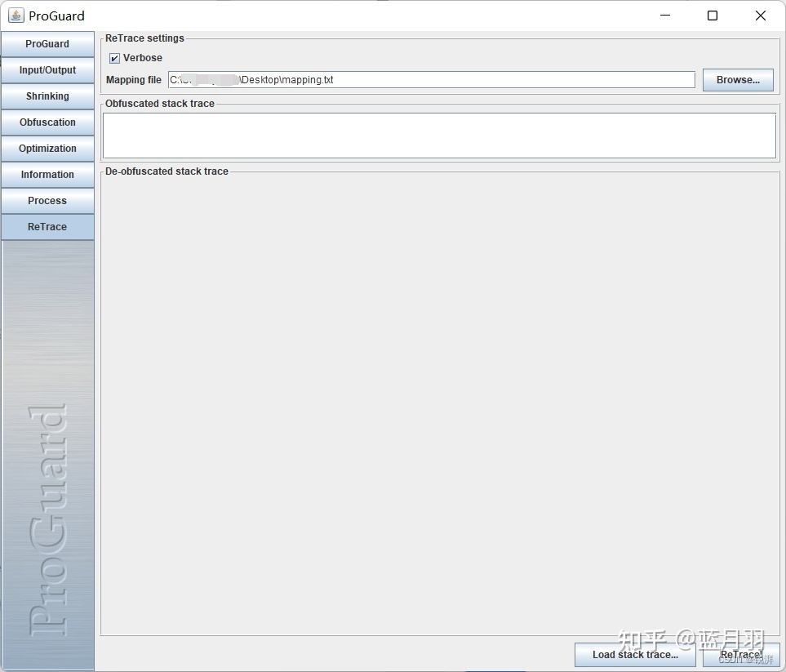Switch to the Process tab
Screen dimensions: 786x672
47,201
